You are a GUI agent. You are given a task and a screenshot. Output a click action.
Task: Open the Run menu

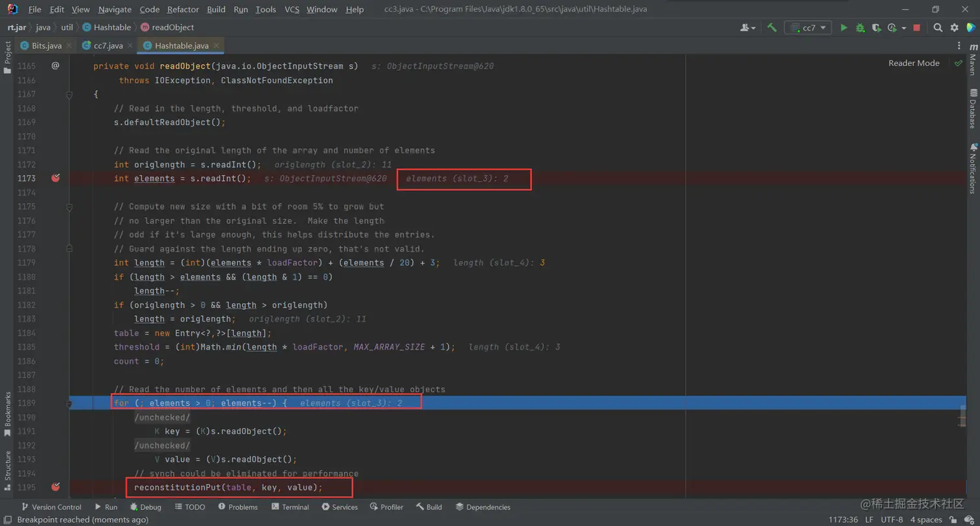241,10
